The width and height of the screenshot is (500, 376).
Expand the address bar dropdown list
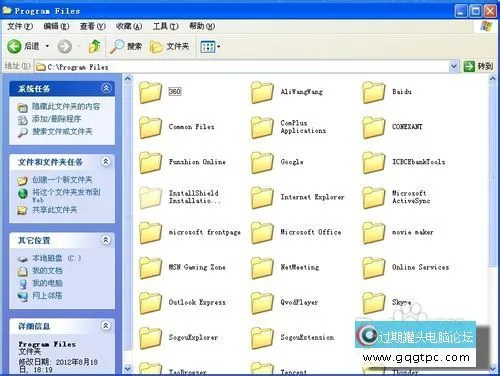(453, 67)
